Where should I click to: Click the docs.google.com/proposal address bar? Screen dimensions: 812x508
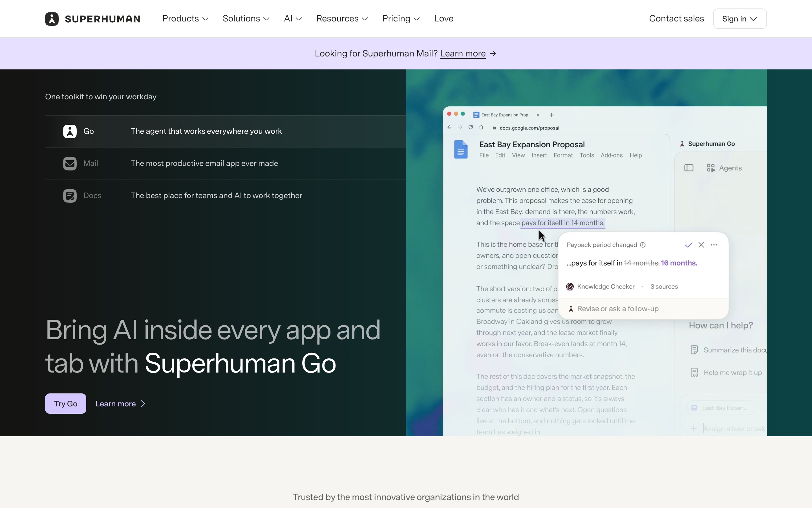(x=529, y=128)
